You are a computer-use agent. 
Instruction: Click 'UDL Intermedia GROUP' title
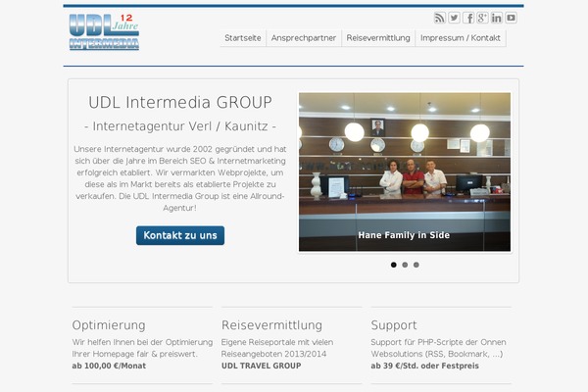pos(180,102)
